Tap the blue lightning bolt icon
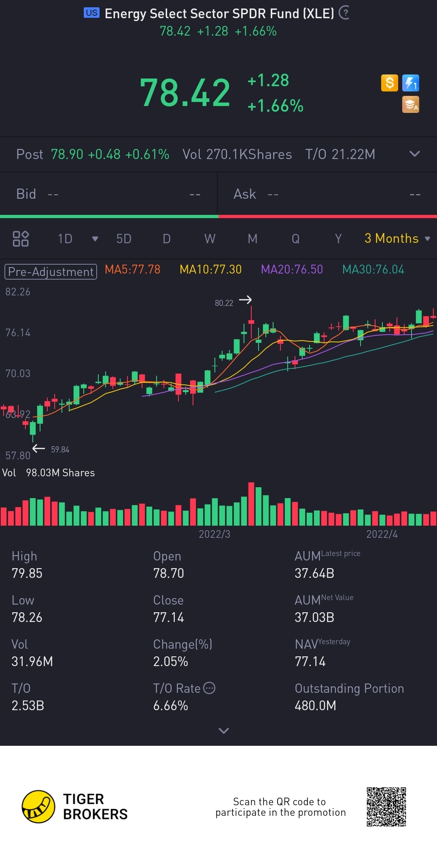This screenshot has height=868, width=437. point(411,83)
